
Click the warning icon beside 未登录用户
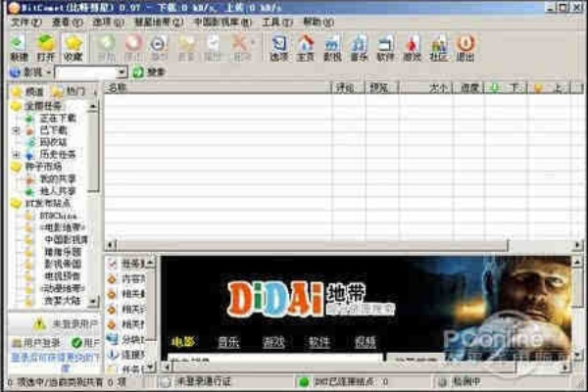[40, 324]
